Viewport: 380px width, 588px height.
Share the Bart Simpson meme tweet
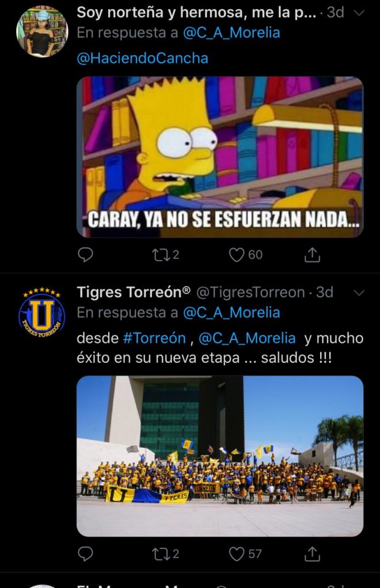coord(312,255)
